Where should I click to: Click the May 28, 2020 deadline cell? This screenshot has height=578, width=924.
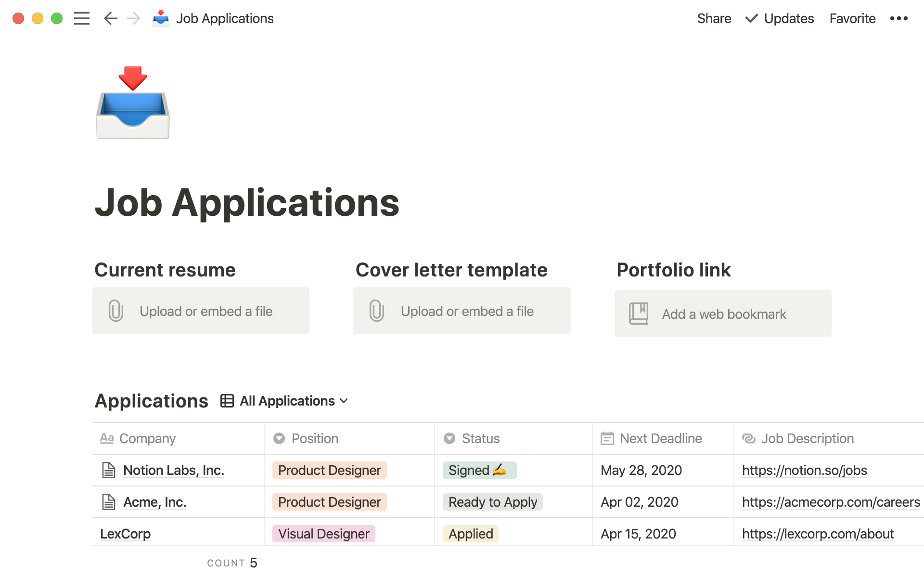click(641, 470)
